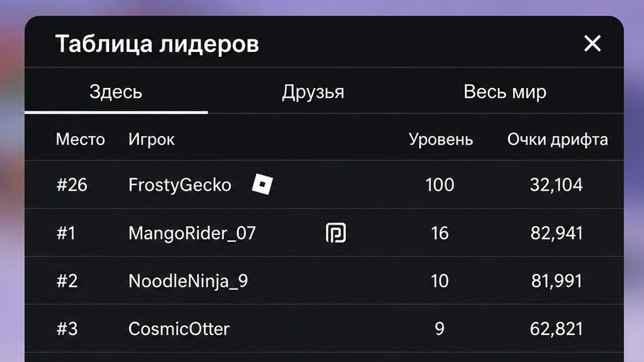Viewport: 644px width, 362px height.
Task: Click the Место column header
Action: 80,139
